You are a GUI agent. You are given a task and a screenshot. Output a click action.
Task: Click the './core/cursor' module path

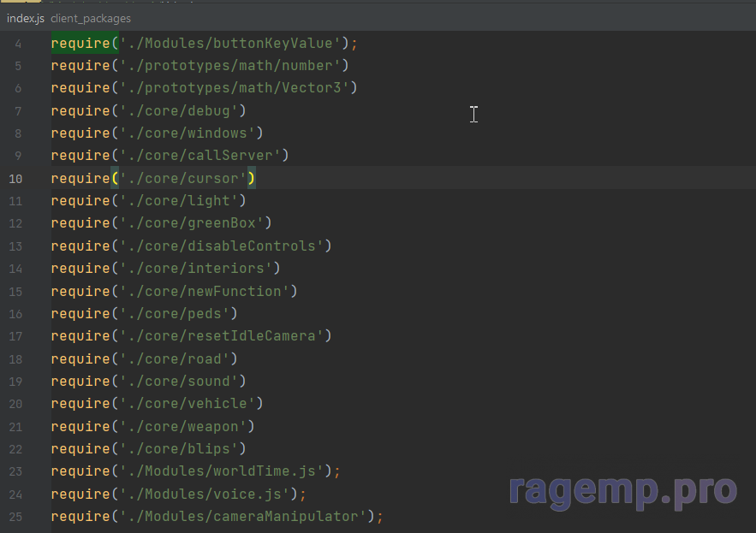183,178
